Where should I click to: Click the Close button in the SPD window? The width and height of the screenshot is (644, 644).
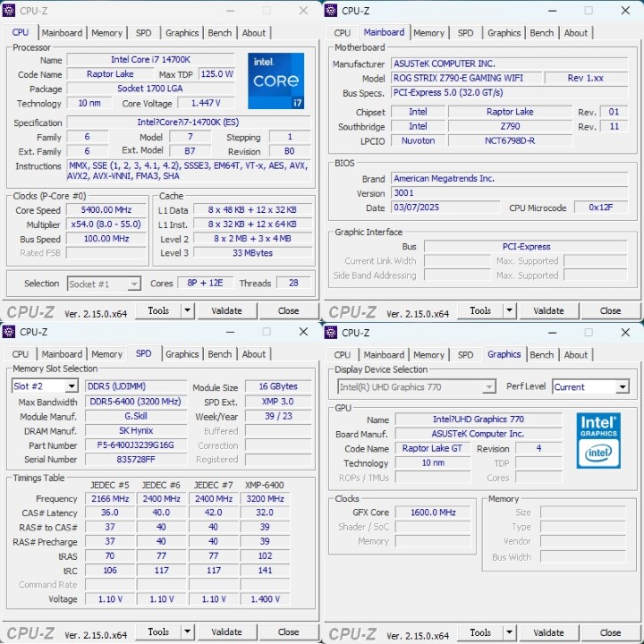pyautogui.click(x=288, y=631)
